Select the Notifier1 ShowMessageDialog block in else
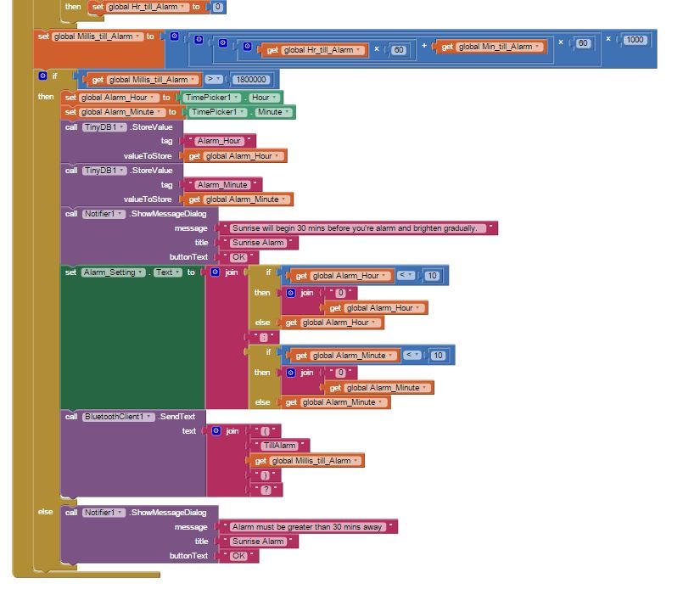The image size is (700, 595). (139, 513)
